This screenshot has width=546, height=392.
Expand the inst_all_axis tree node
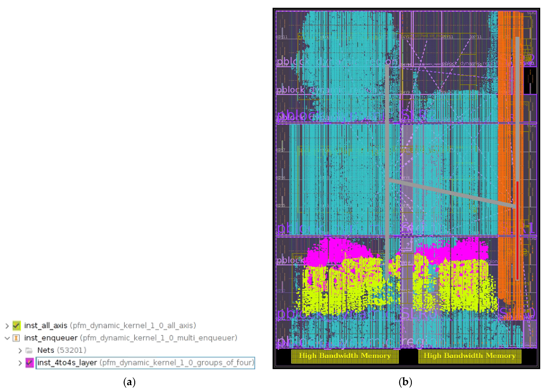click(7, 326)
